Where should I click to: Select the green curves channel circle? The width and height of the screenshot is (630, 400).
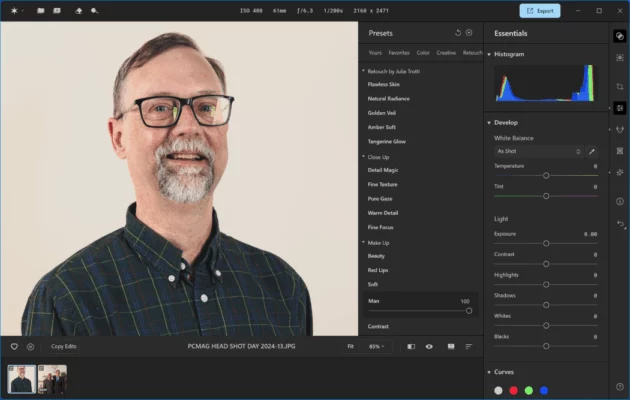[529, 390]
